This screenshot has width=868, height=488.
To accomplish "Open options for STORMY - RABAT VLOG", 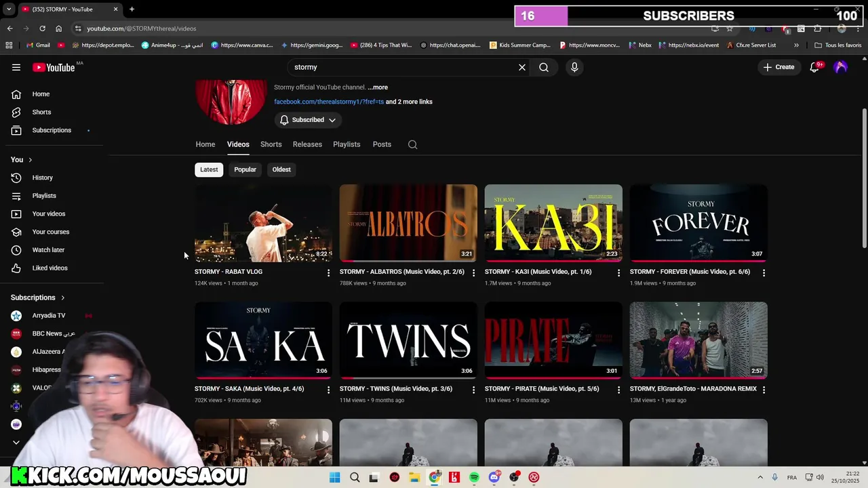I will click(328, 272).
